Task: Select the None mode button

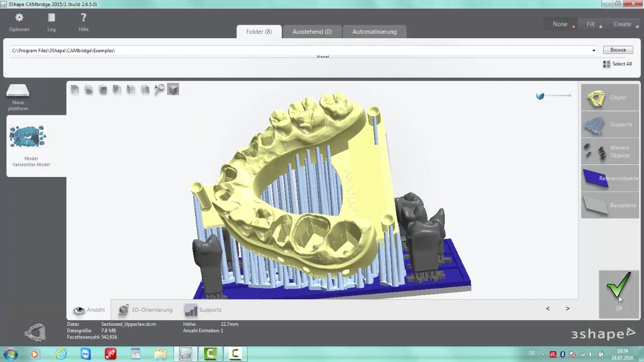Action: point(560,24)
